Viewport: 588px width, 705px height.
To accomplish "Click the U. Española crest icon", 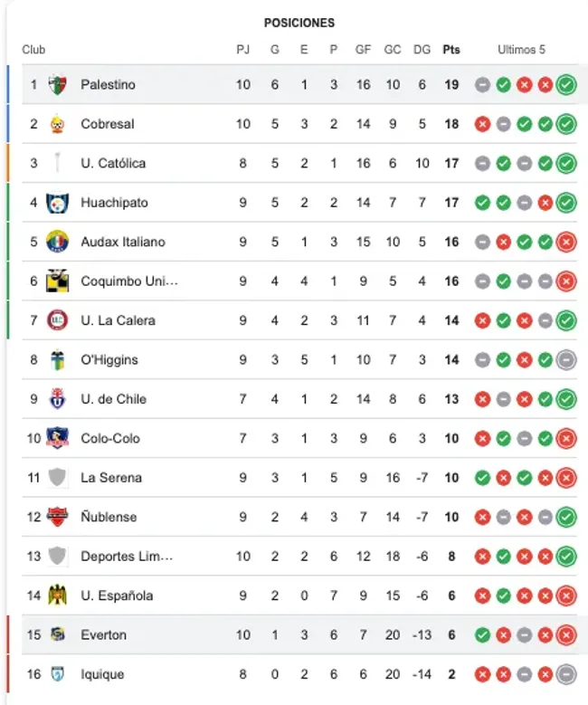I will (x=57, y=595).
